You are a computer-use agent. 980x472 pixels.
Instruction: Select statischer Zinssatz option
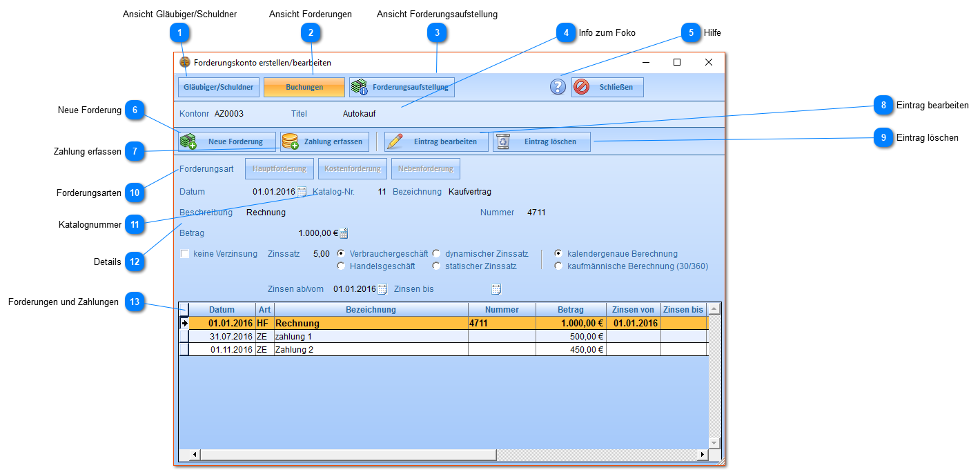[x=436, y=266]
